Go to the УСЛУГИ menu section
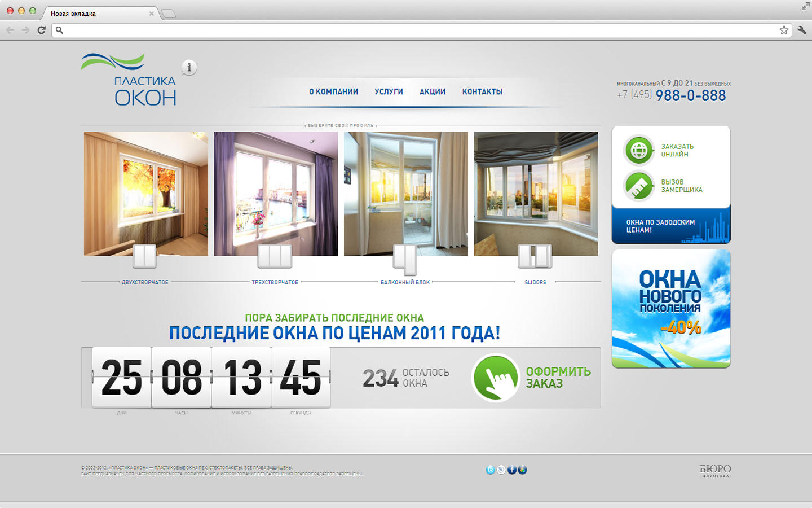 click(x=389, y=91)
